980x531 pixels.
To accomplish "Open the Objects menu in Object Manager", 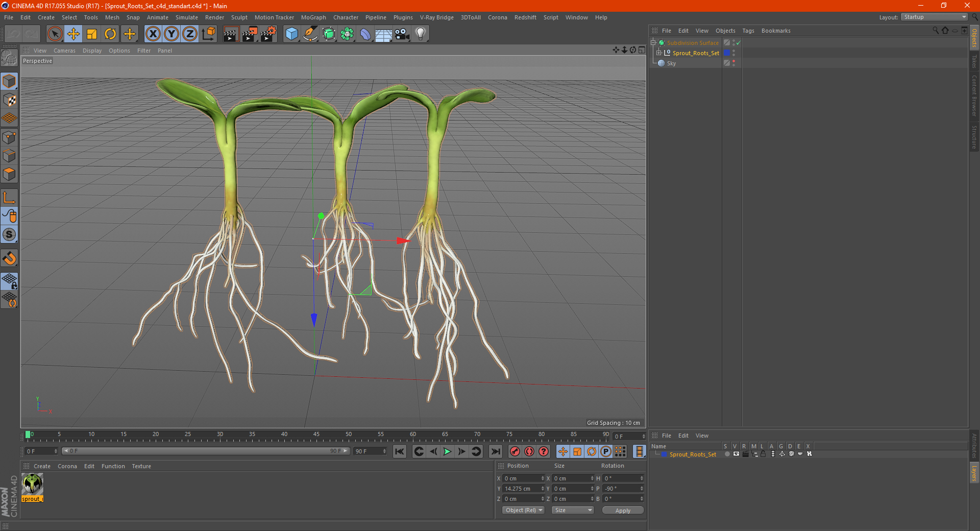I will click(x=725, y=31).
